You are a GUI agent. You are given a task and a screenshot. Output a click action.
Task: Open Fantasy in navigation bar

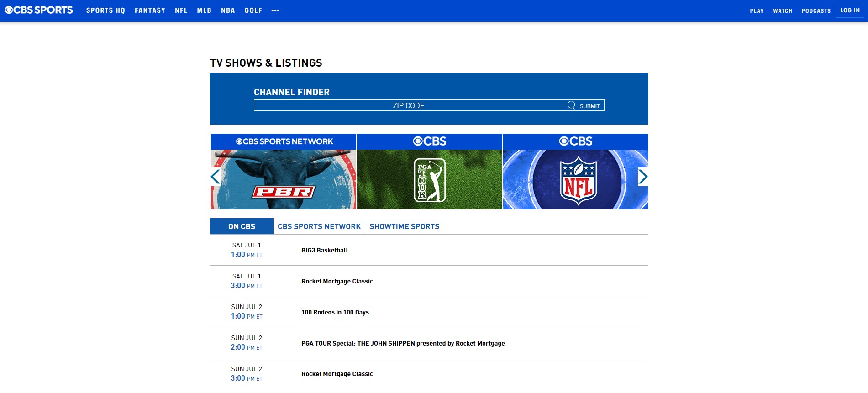[150, 10]
